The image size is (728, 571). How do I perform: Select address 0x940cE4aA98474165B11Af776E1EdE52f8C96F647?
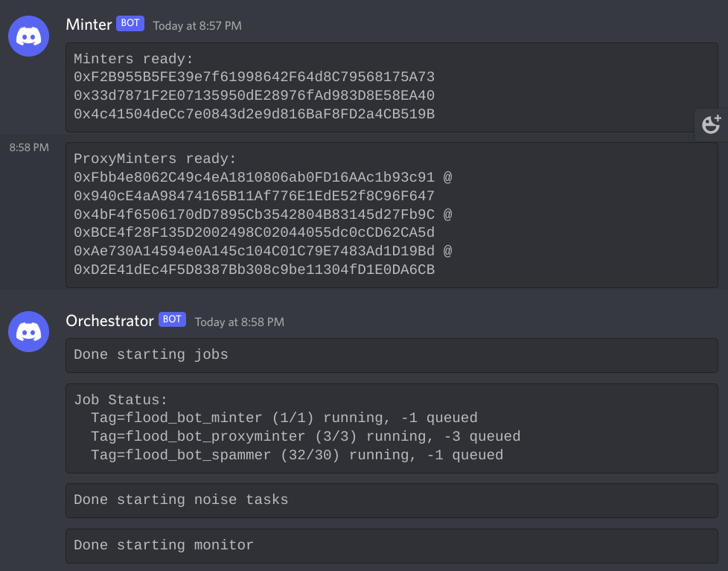[x=254, y=196]
